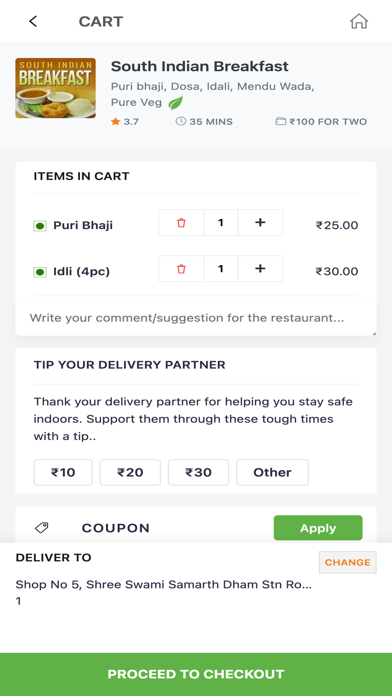
Task: Change the delivery address
Action: (348, 562)
